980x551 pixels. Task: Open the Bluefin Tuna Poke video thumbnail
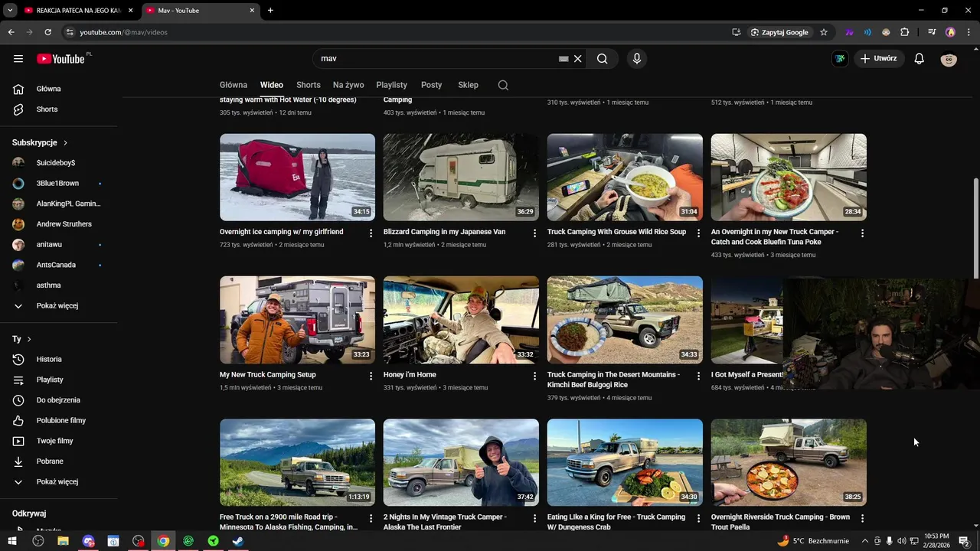789,178
